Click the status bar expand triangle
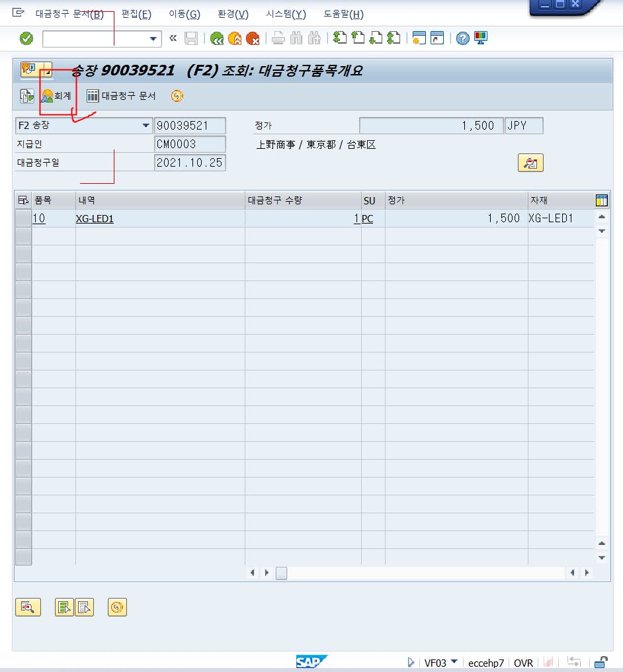This screenshot has height=672, width=623. 411,663
